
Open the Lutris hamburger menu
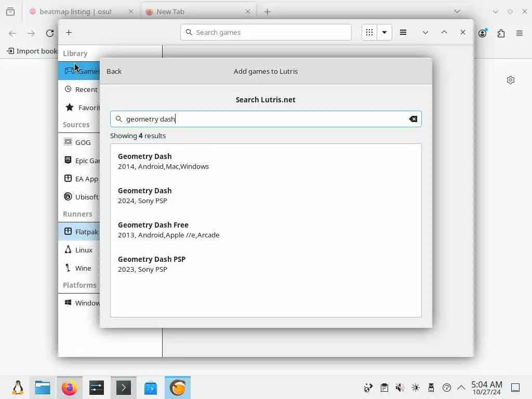403,33
